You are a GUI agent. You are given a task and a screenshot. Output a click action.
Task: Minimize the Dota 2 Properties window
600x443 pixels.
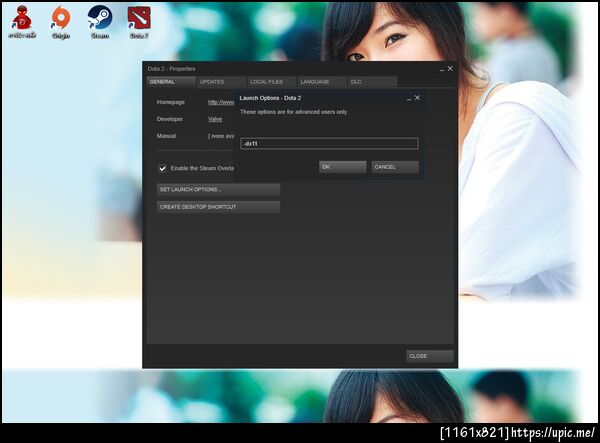coord(442,69)
